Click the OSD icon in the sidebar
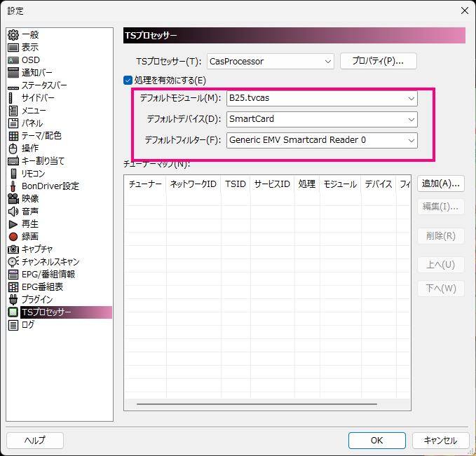Image resolution: width=476 pixels, height=456 pixels. [x=13, y=60]
